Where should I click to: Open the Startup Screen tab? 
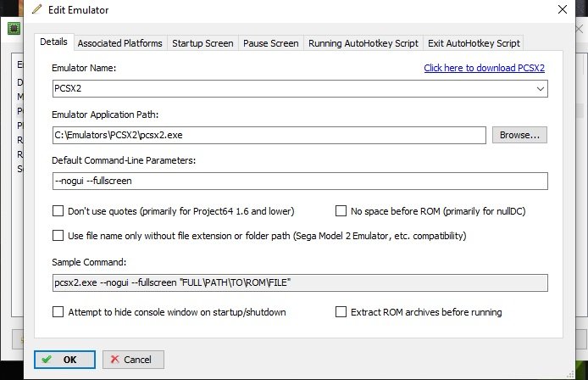202,43
